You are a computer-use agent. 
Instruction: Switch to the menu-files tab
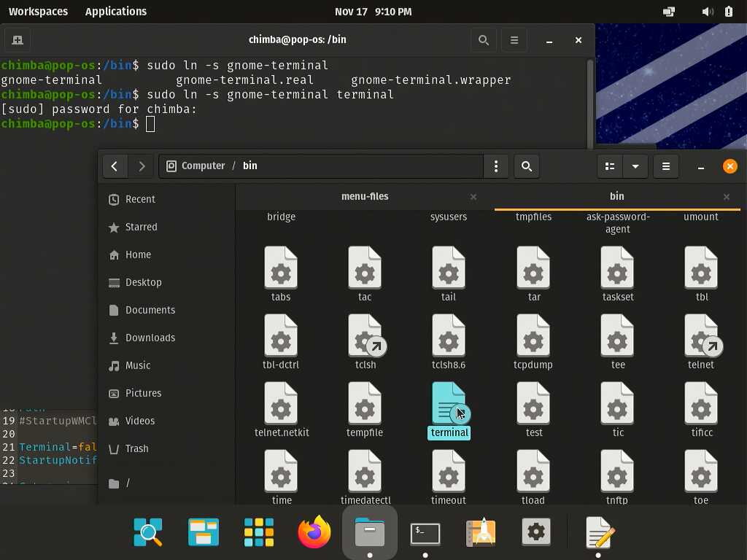(365, 197)
